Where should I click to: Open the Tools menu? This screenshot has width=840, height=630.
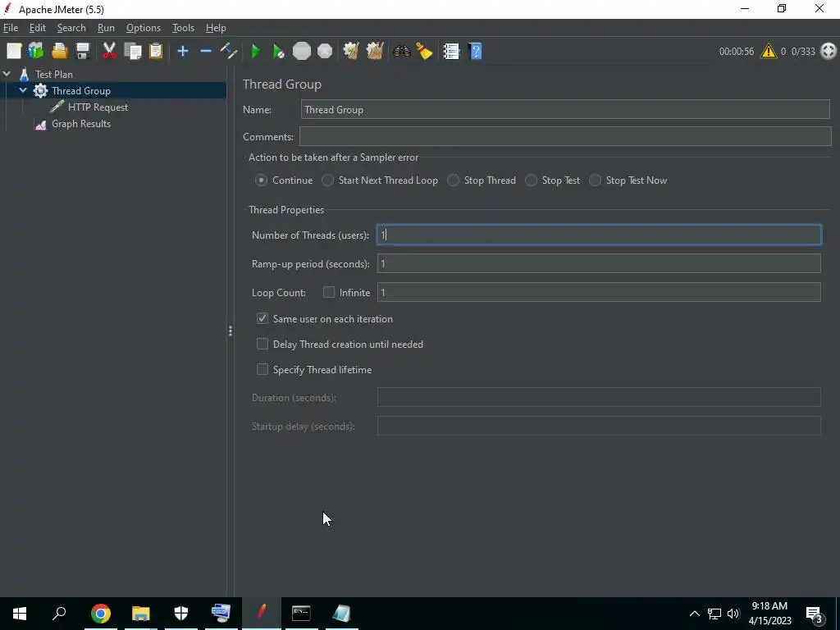tap(183, 28)
